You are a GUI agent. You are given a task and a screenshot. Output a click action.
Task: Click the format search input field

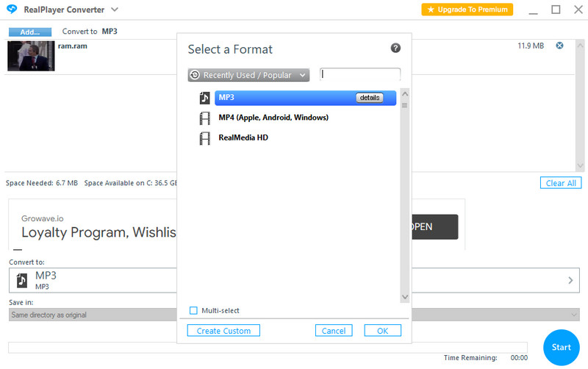coord(360,74)
